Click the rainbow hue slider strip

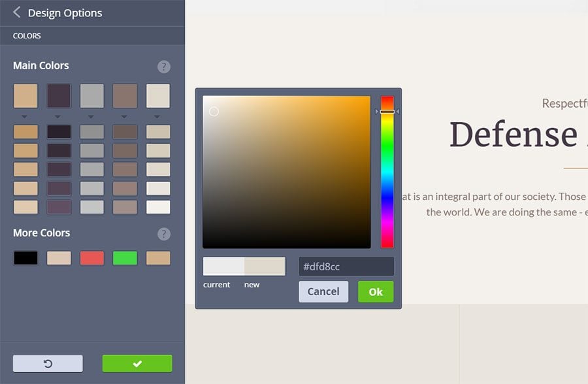[387, 172]
